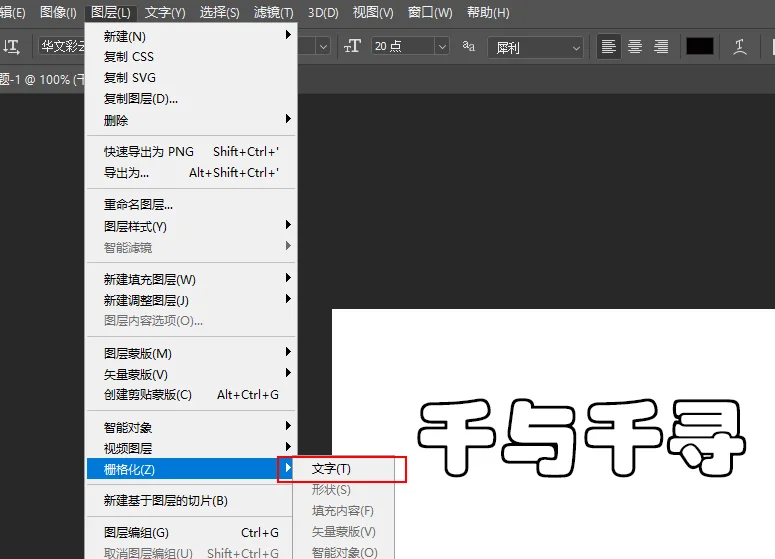
Task: Choose 图层编组(G) entry
Action: point(191,532)
